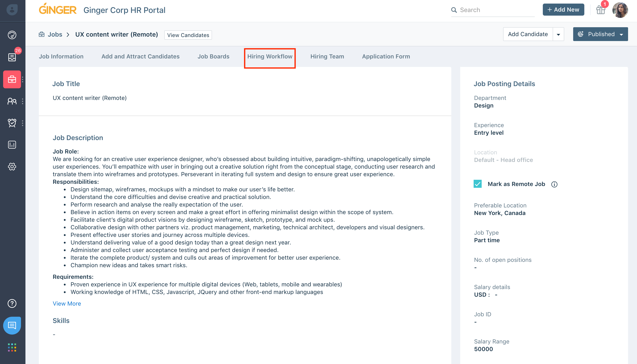This screenshot has width=637, height=364.
Task: Click the user profile photo in header
Action: [620, 10]
